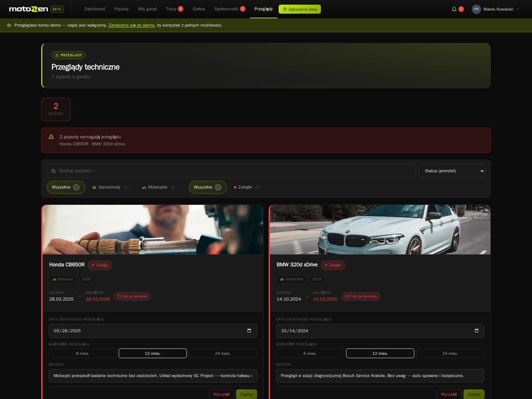Edit the Honda last inspection date field
532x399 pixels.
coord(153,331)
